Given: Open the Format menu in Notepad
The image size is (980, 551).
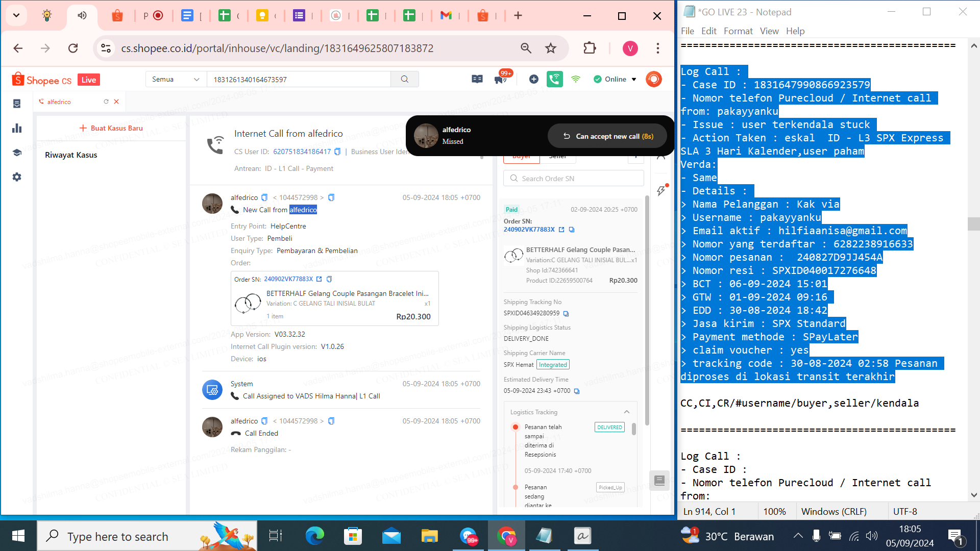Looking at the screenshot, I should click(738, 31).
